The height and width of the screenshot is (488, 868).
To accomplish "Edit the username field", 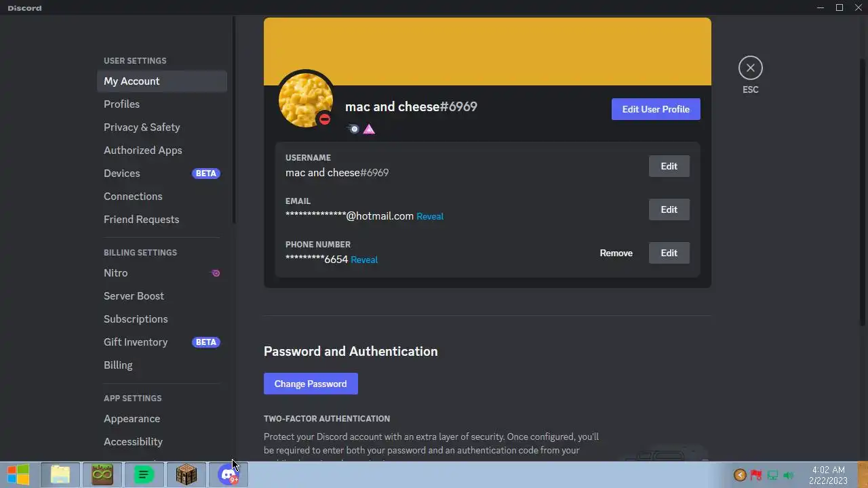I will 669,166.
